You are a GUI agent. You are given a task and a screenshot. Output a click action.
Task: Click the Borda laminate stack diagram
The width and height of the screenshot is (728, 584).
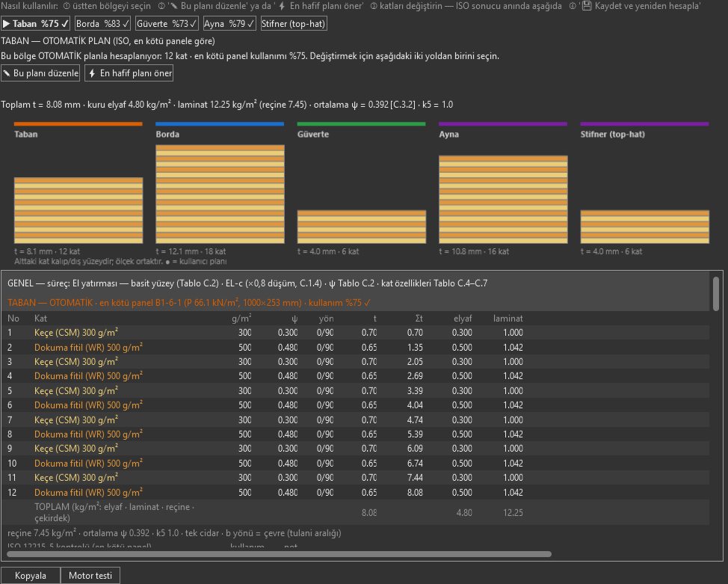click(220, 194)
